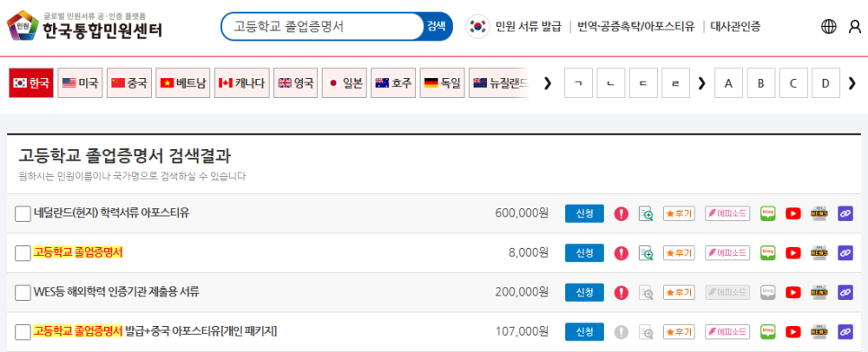Open the globe language selector icon
Image resolution: width=868 pixels, height=352 pixels.
(x=828, y=27)
